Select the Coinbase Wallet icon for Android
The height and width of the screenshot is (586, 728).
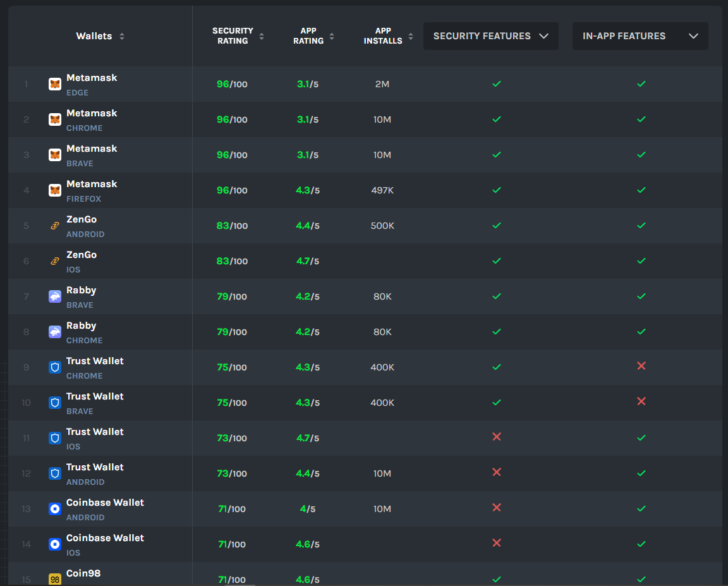(x=54, y=508)
